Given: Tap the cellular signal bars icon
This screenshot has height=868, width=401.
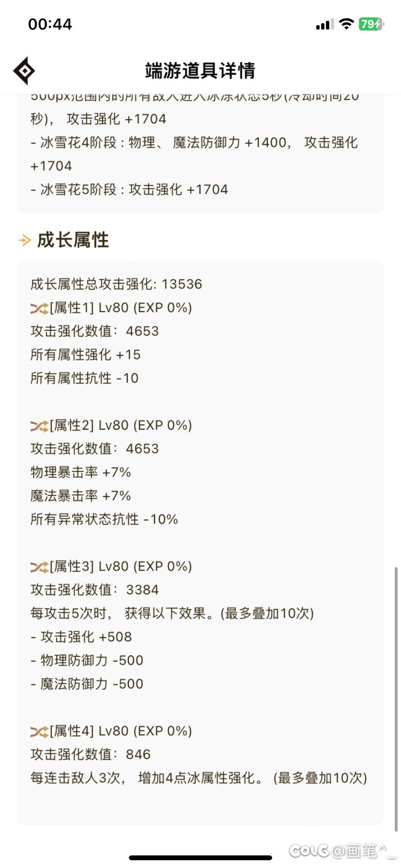Looking at the screenshot, I should (x=324, y=24).
